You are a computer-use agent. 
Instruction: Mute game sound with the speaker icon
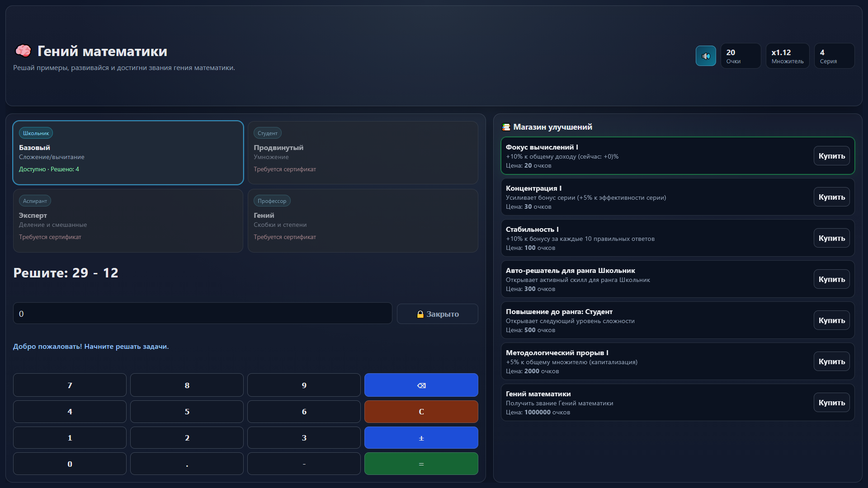(x=706, y=56)
